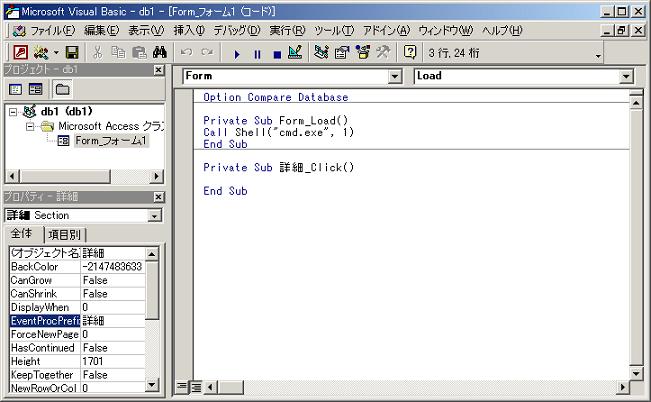Select the BackColor property row
Image resolution: width=651 pixels, height=402 pixels.
point(77,267)
